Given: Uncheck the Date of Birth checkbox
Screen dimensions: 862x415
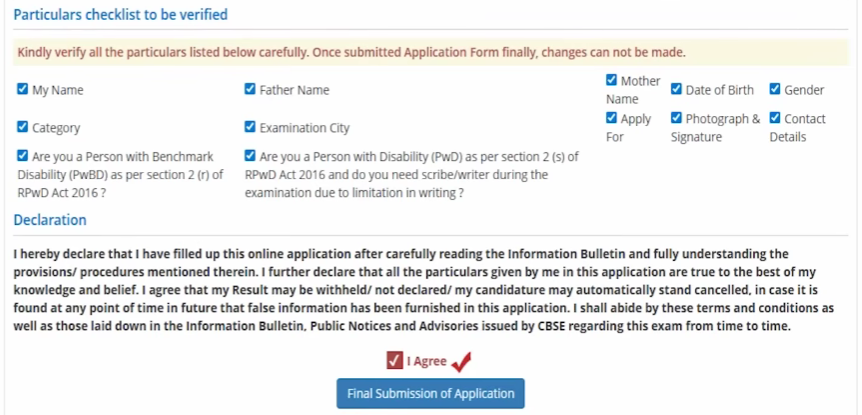Looking at the screenshot, I should coord(677,89).
